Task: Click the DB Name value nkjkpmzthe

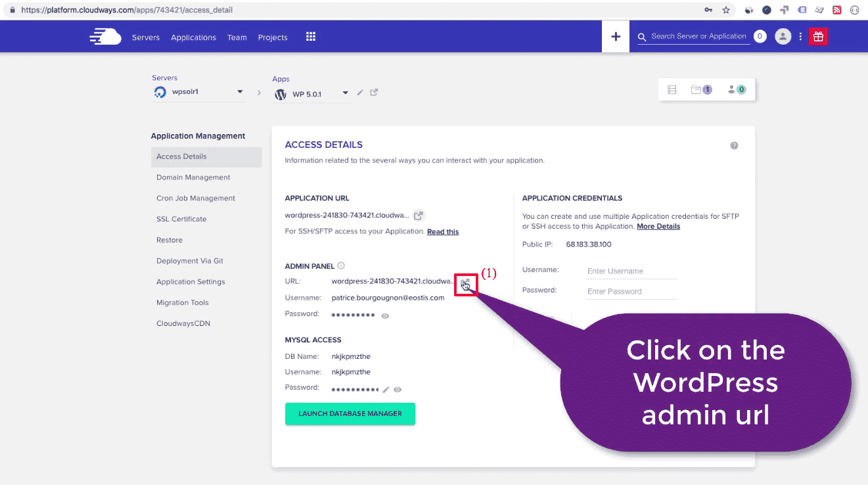Action: click(x=351, y=357)
